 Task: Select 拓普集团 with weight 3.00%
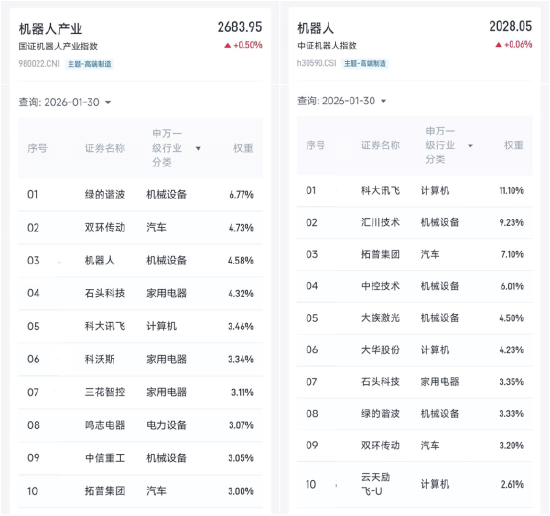tap(105, 491)
